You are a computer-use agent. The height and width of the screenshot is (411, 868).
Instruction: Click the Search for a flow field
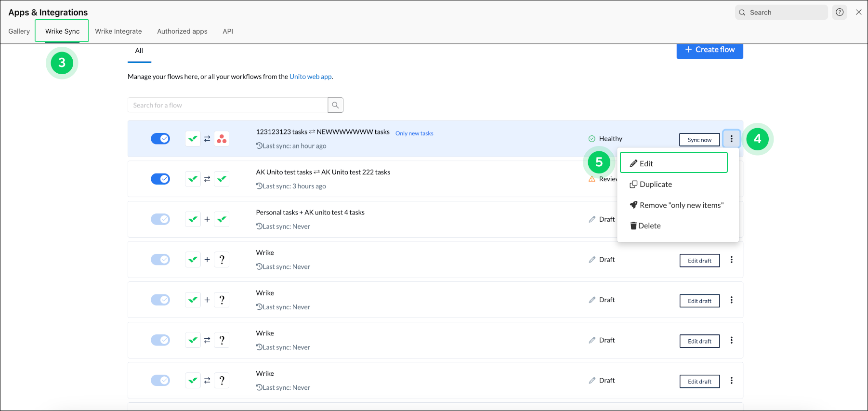tap(227, 105)
